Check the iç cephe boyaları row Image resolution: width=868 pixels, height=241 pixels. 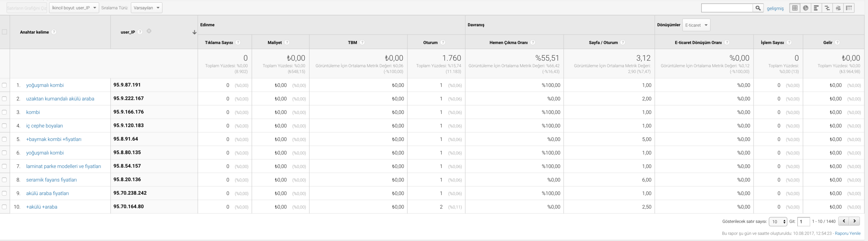[4, 126]
